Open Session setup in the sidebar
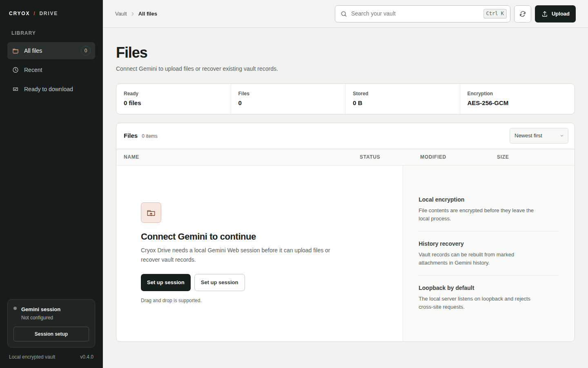 tap(51, 334)
